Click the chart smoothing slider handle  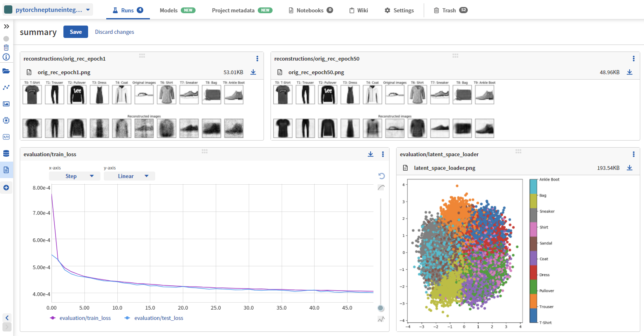381,308
